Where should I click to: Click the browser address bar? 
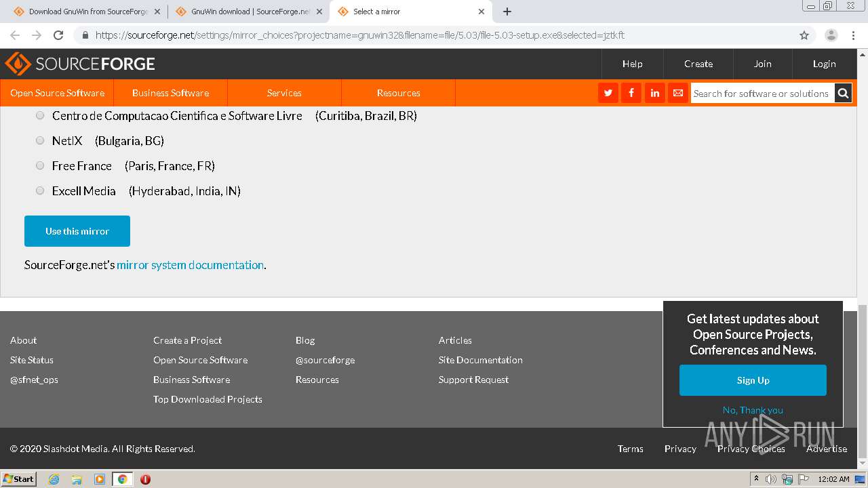click(434, 35)
